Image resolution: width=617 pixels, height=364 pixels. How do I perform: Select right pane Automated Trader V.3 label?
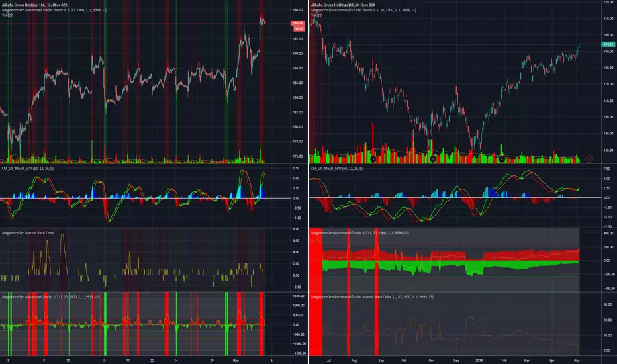click(x=359, y=232)
